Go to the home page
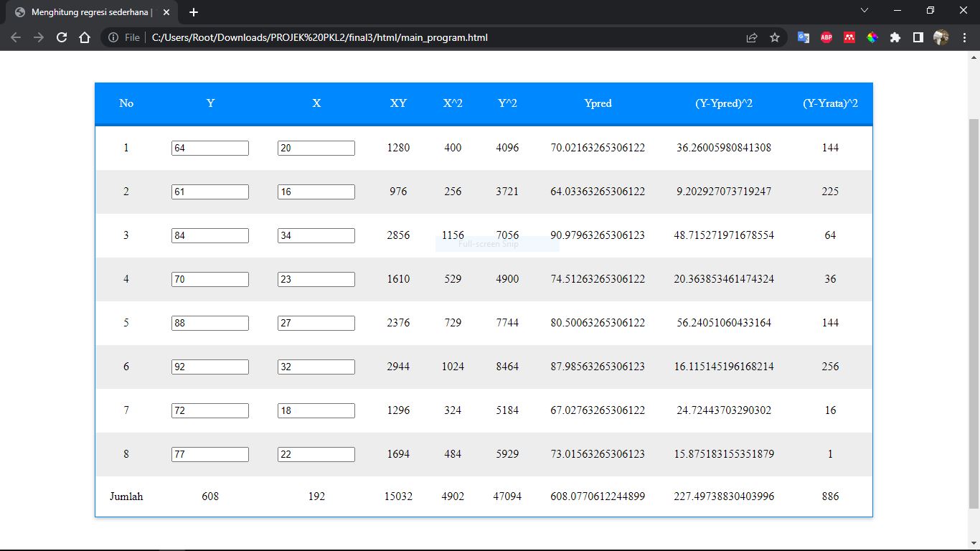Screen dimensions: 980x551 [85, 37]
